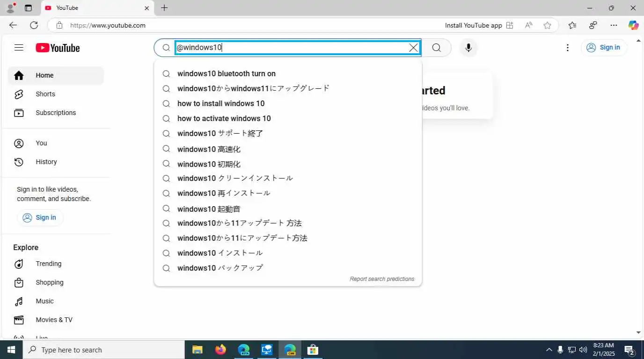Viewport: 644px width, 359px height.
Task: Click Sign in button in the top right
Action: pyautogui.click(x=604, y=47)
